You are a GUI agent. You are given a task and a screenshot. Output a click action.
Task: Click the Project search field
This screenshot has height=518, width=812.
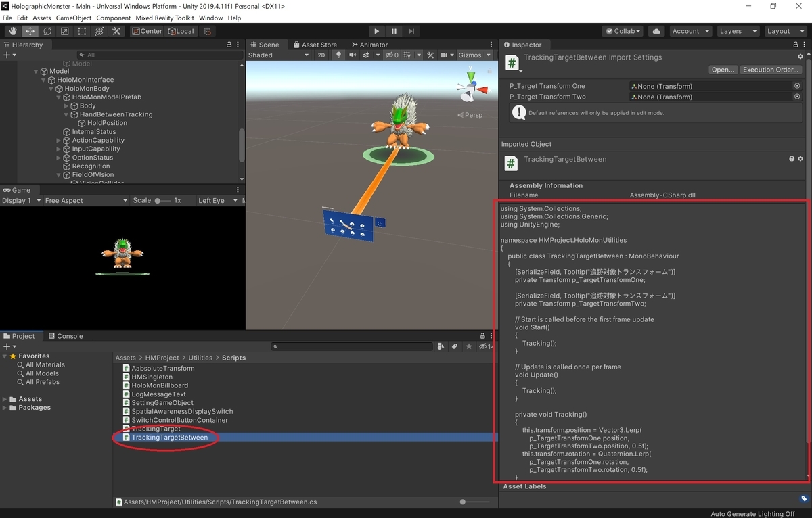coord(352,346)
